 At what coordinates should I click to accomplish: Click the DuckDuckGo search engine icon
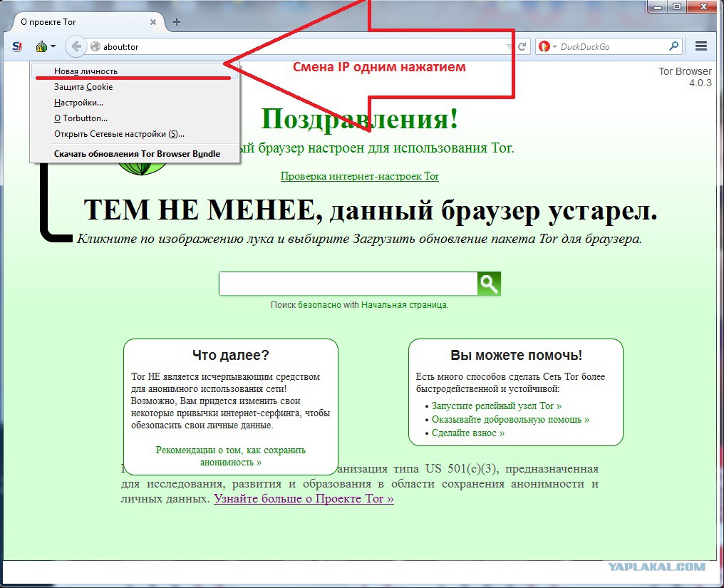[x=544, y=46]
